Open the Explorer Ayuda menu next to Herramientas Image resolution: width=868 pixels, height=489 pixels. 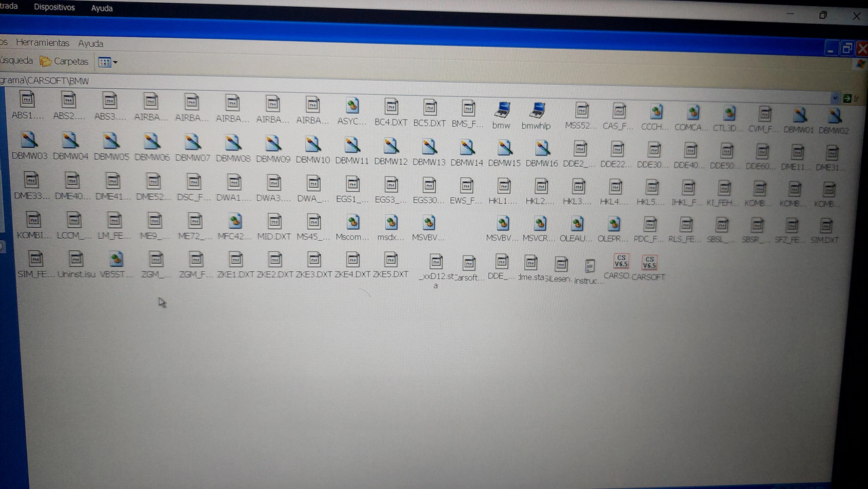point(90,43)
